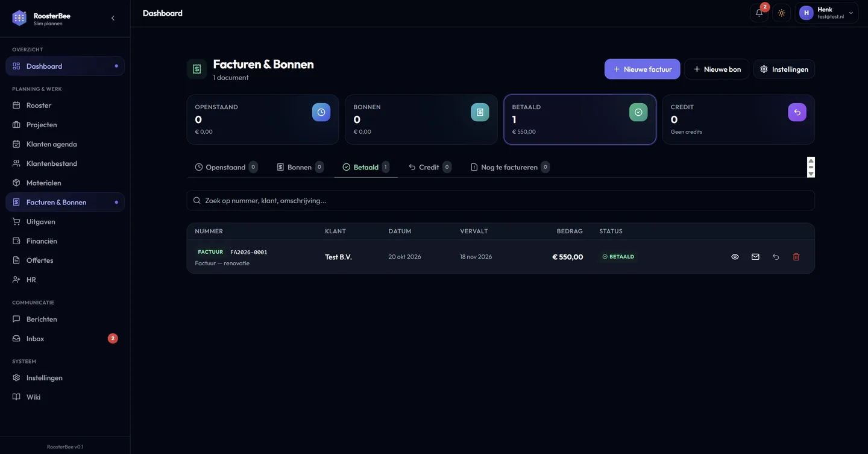Viewport: 868px width, 454px height.
Task: Click the Offertes document icon
Action: coord(16,260)
